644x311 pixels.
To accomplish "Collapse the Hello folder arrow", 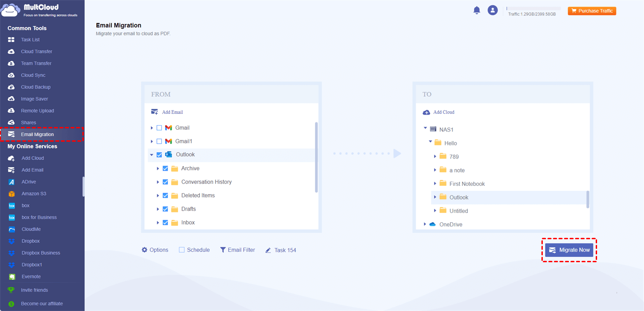I will pyautogui.click(x=430, y=142).
